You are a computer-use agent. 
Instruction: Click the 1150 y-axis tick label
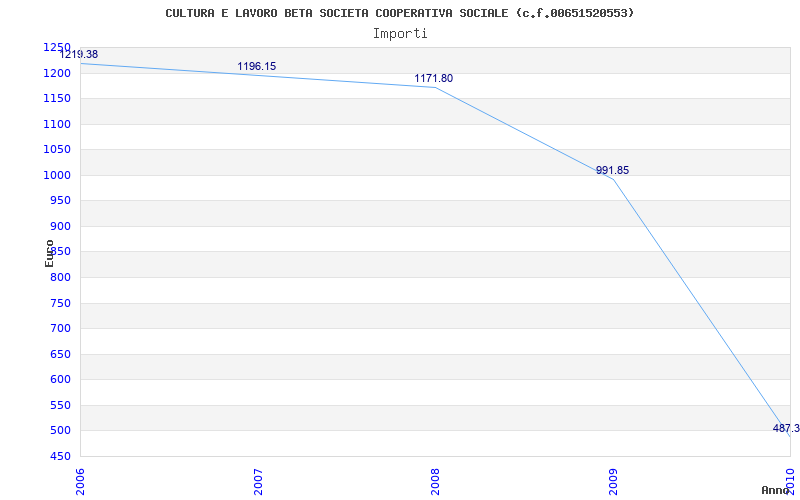pos(57,98)
